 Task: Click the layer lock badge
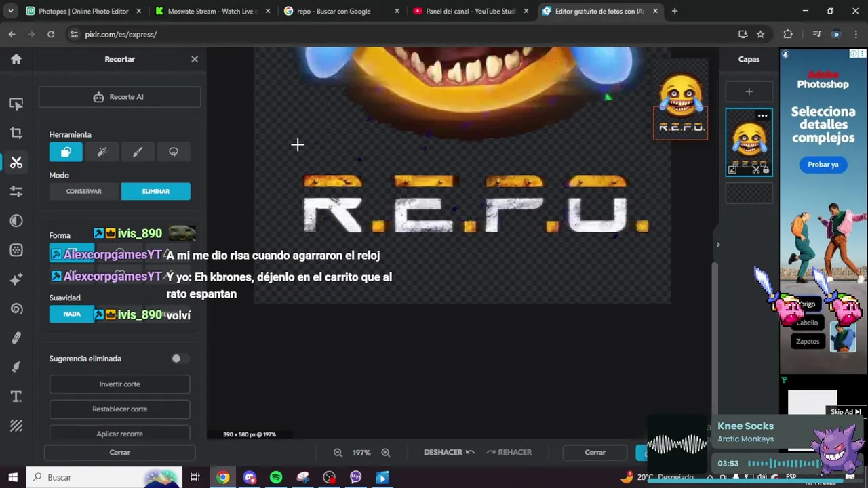click(766, 170)
